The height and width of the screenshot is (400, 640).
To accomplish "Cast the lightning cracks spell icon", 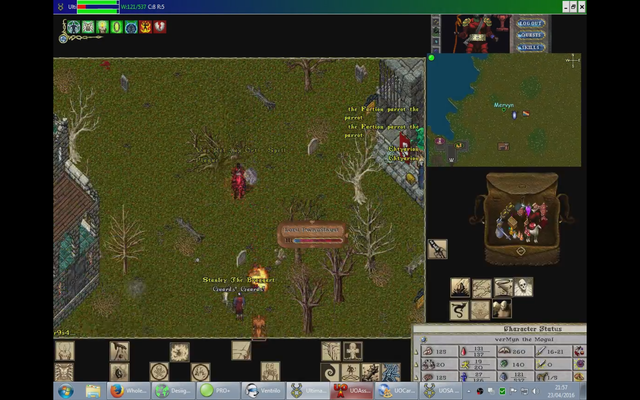I will (x=482, y=288).
